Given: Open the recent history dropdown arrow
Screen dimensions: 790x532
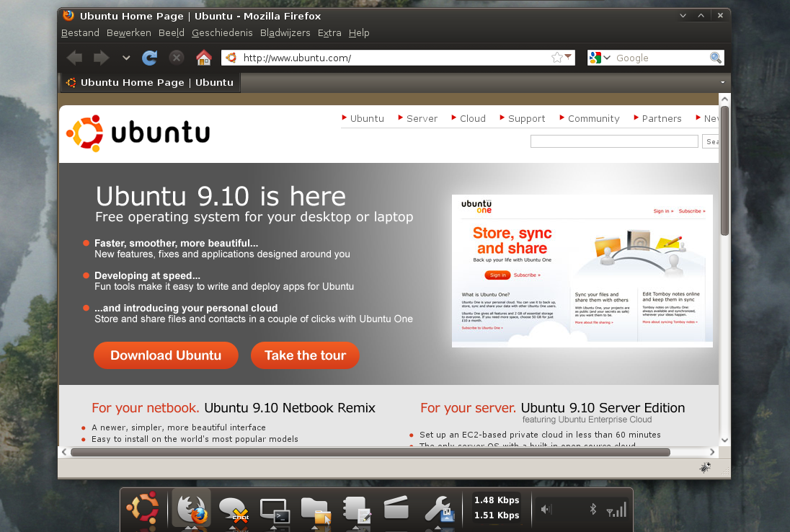Looking at the screenshot, I should 126,58.
